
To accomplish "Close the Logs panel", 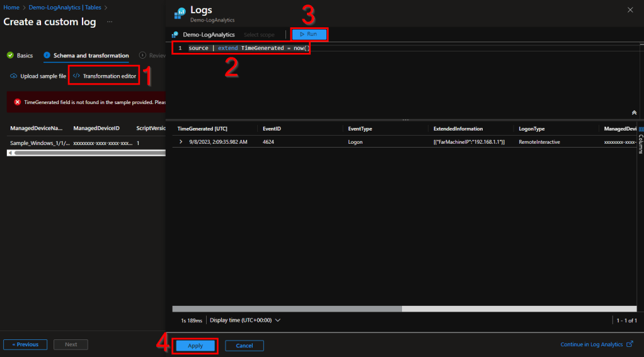I will [630, 10].
